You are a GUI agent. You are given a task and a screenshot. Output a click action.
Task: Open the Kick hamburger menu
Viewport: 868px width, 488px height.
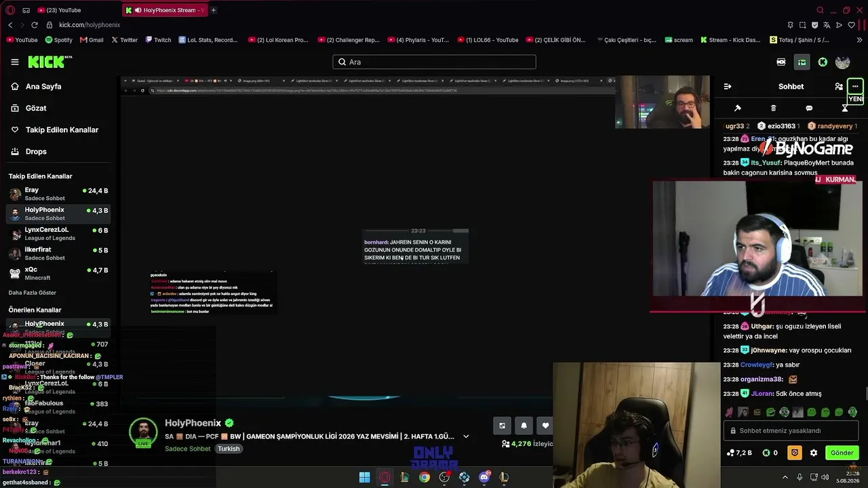[15, 62]
